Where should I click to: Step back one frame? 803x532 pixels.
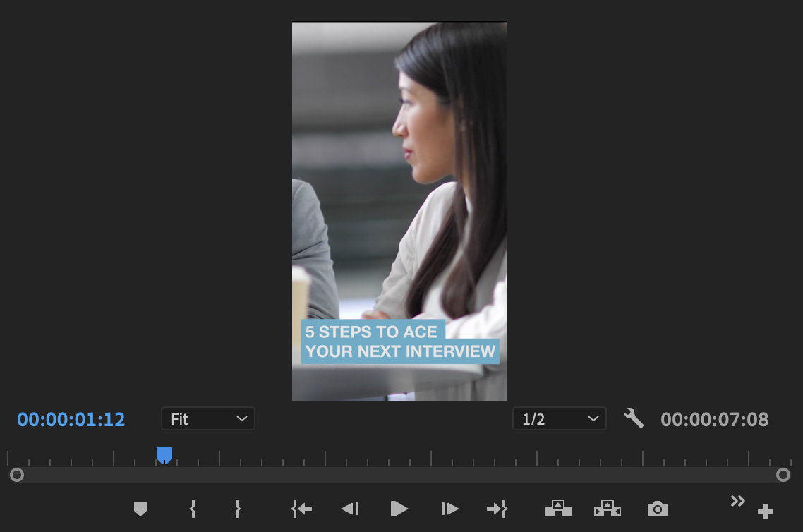(350, 509)
